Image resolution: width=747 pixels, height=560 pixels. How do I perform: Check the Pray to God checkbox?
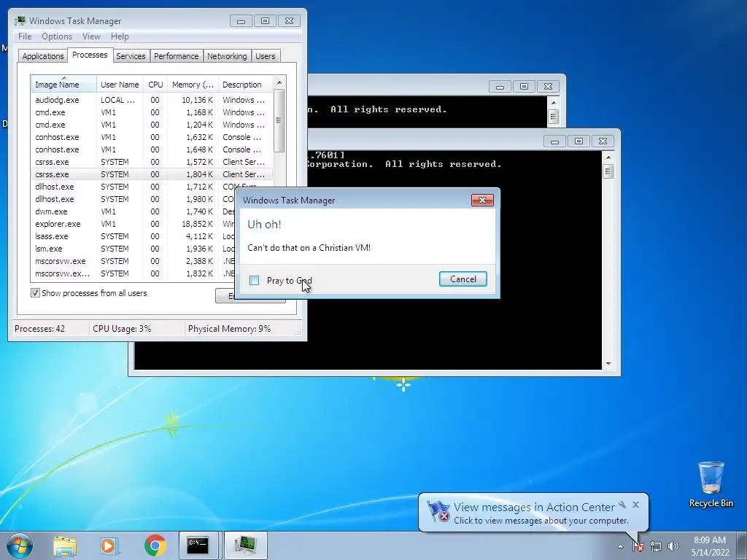point(255,281)
